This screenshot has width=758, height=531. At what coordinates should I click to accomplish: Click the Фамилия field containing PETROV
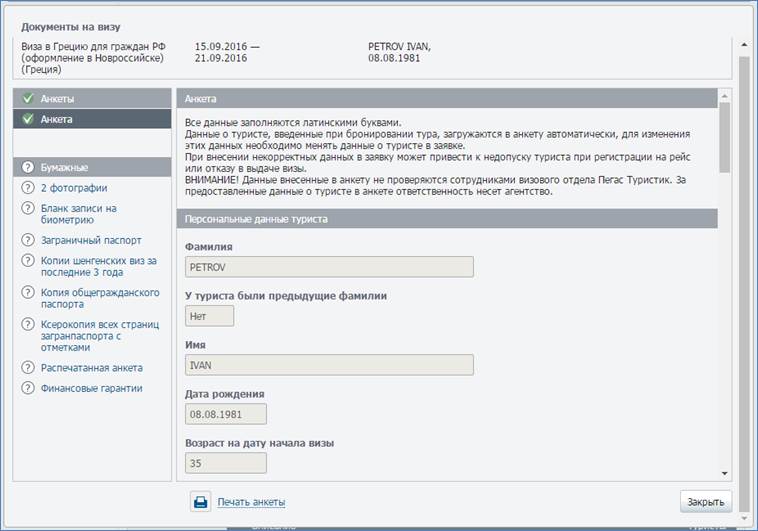329,267
